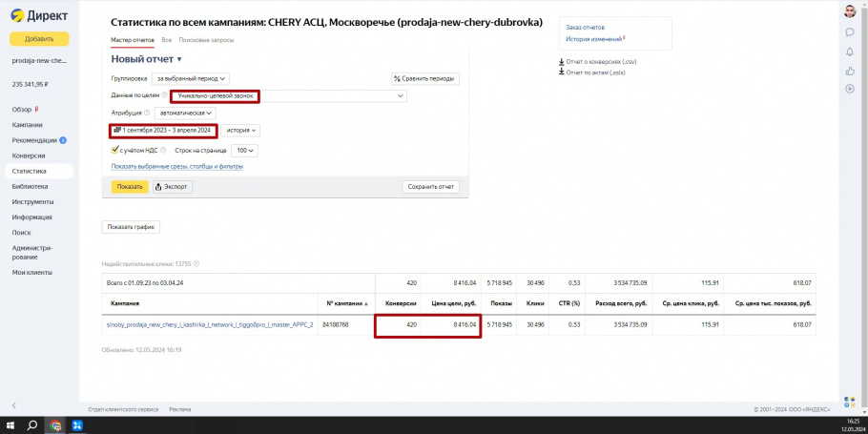Open rows-per-page dropdown showing 100
The height and width of the screenshot is (434, 868).
[245, 151]
